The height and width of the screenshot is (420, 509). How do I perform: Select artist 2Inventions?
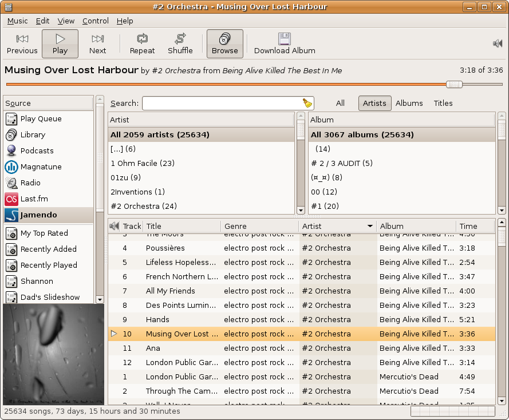click(x=202, y=192)
